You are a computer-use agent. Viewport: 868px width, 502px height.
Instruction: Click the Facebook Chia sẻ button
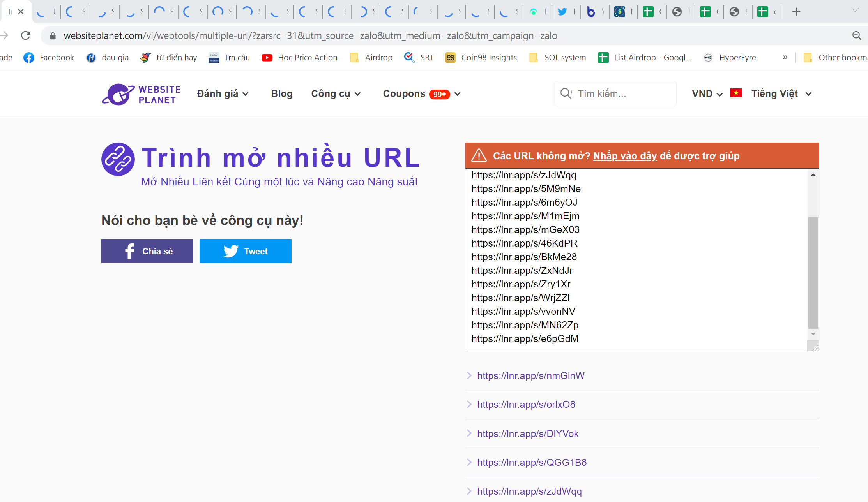(147, 251)
